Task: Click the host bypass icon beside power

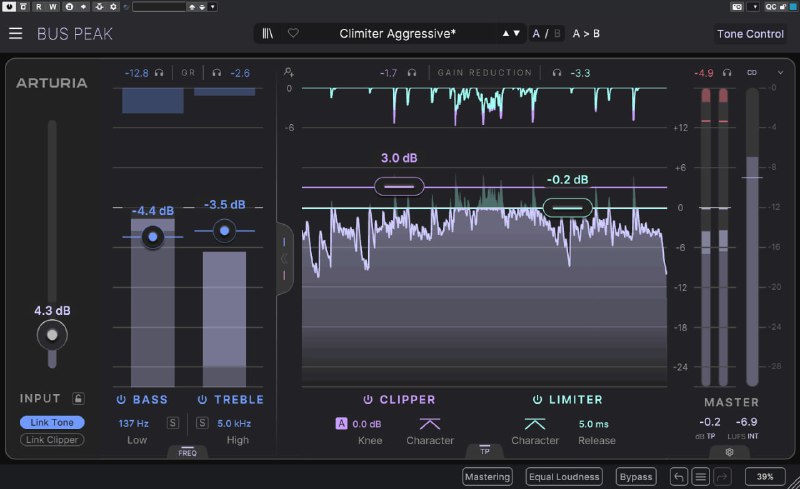Action: point(23,7)
